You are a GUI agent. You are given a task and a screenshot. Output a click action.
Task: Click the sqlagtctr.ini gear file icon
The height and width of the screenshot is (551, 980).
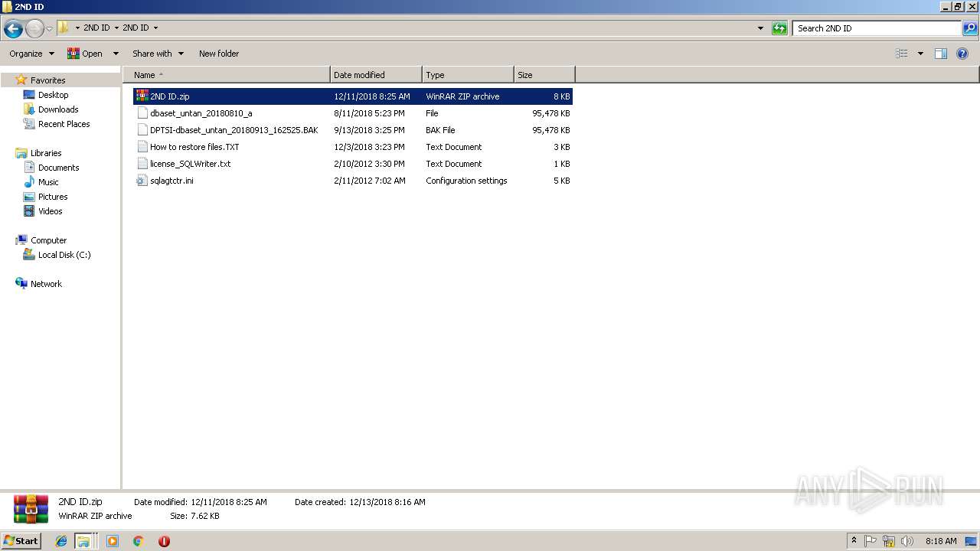pos(142,181)
